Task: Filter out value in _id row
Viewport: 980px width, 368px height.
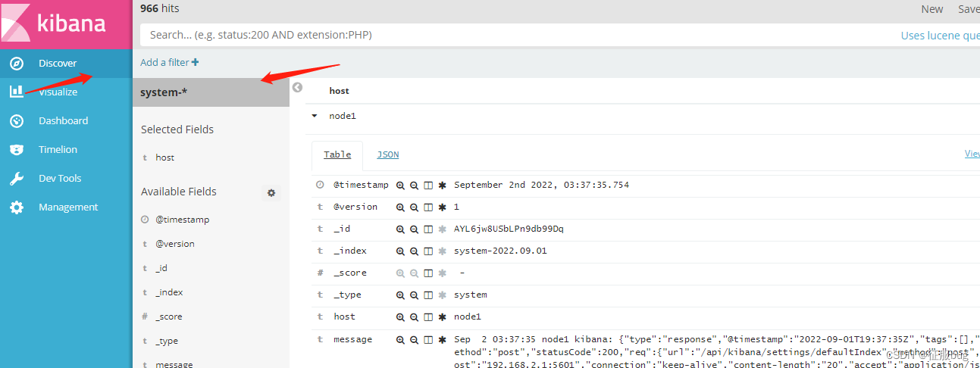Action: tap(414, 229)
